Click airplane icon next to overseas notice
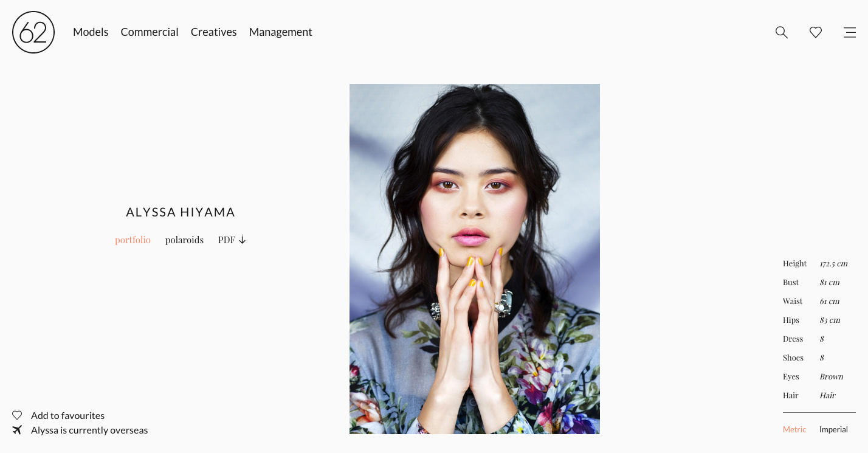 (x=17, y=430)
